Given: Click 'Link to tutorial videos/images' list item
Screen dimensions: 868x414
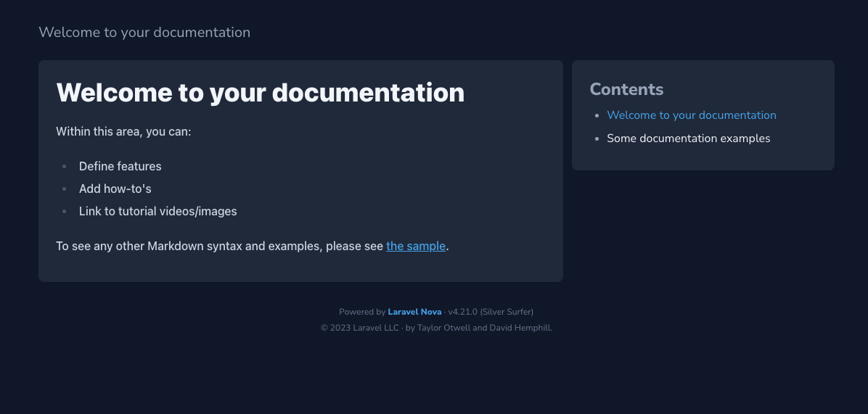Looking at the screenshot, I should 157,212.
